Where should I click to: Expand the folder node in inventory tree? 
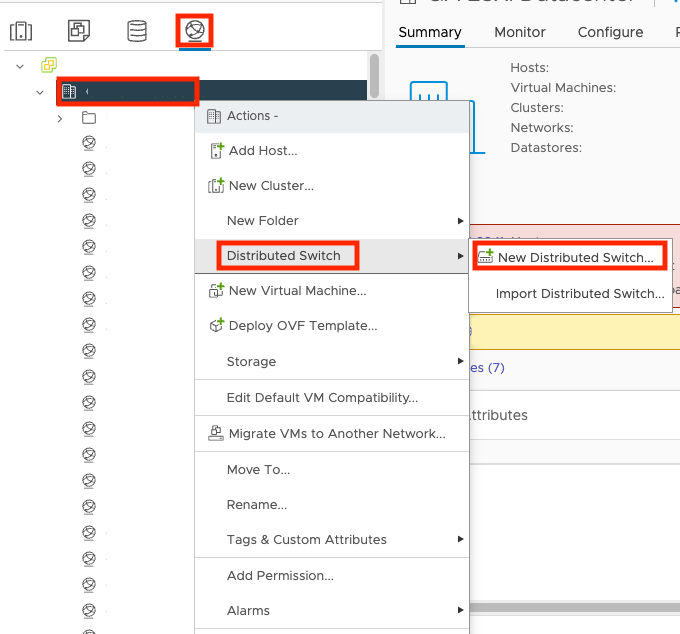coord(60,118)
